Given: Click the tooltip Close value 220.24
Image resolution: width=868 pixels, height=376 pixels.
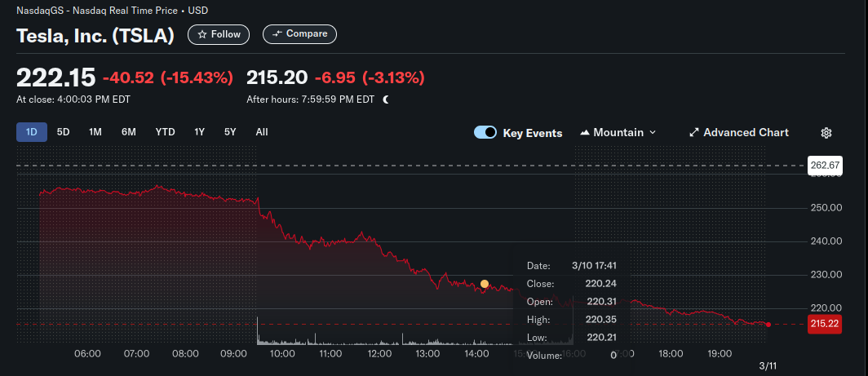Looking at the screenshot, I should pyautogui.click(x=600, y=284).
